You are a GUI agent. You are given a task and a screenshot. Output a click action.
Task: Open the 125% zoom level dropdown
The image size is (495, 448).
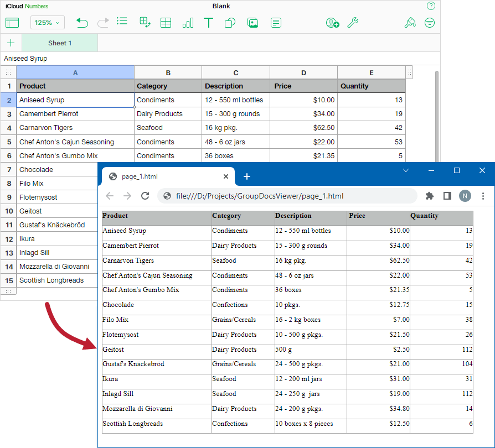(47, 23)
